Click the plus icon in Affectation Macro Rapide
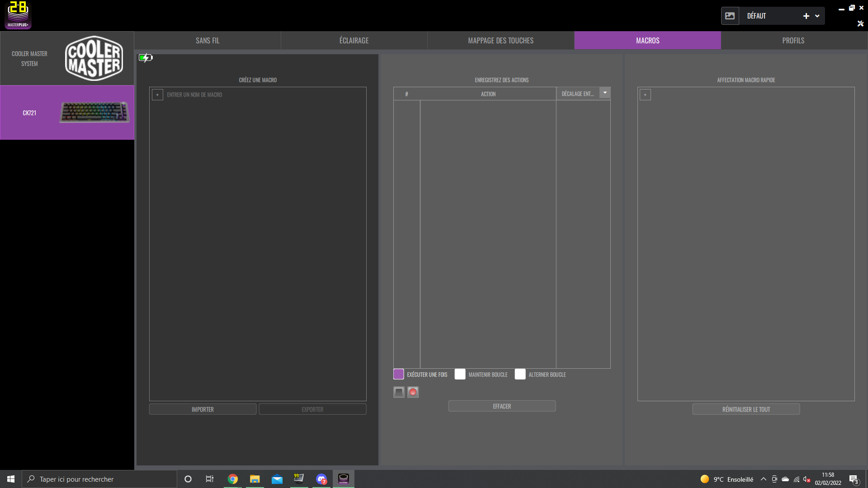868x488 pixels. point(645,95)
